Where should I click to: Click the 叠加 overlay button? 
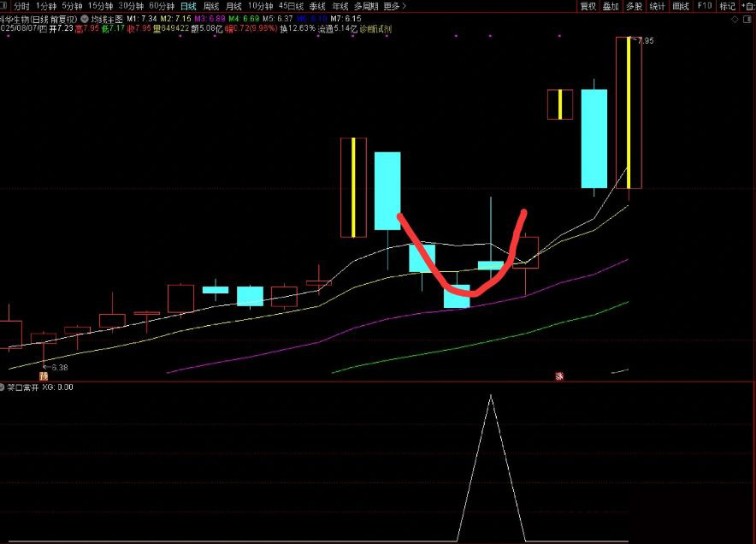[611, 6]
